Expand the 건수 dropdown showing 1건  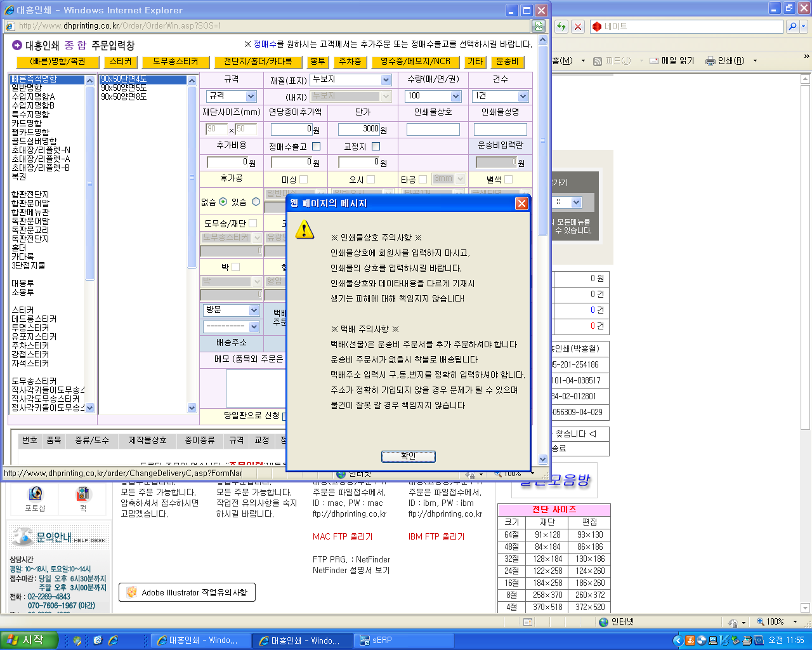pos(523,96)
